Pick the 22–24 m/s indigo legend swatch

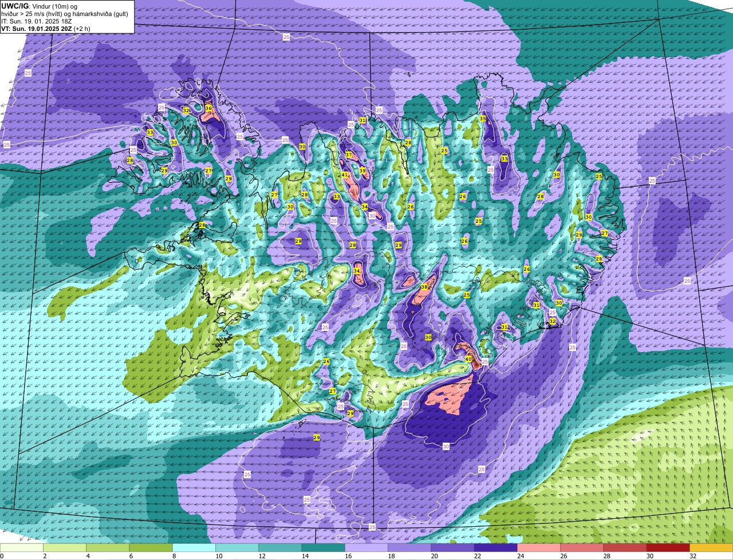click(496, 548)
